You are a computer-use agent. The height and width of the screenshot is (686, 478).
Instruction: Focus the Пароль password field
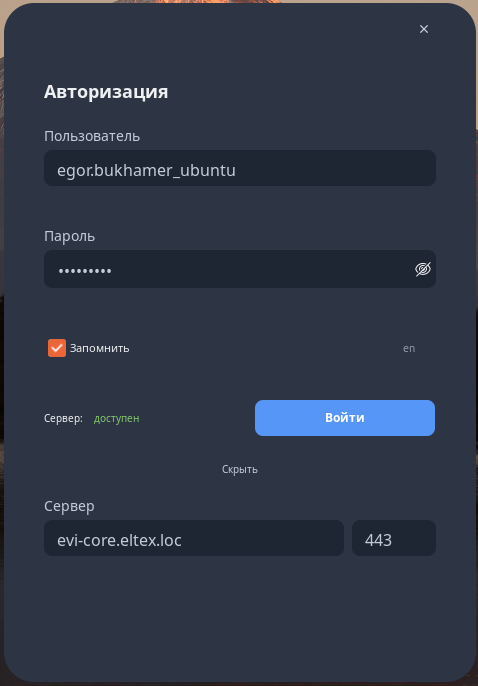coord(240,269)
